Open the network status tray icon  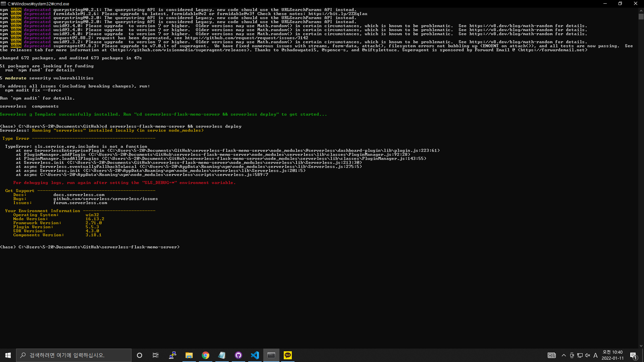click(x=580, y=355)
